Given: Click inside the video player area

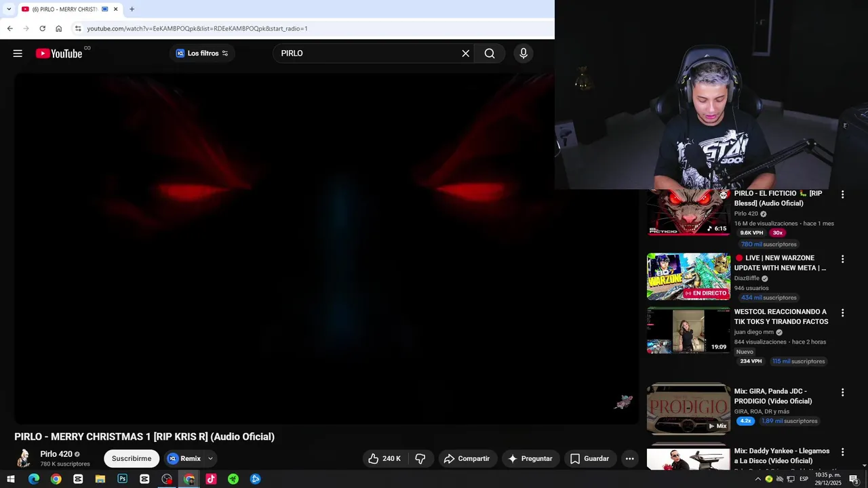Looking at the screenshot, I should [x=326, y=248].
